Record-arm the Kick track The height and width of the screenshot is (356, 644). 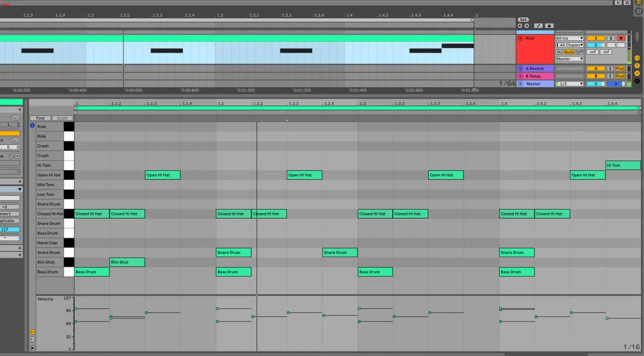[621, 38]
